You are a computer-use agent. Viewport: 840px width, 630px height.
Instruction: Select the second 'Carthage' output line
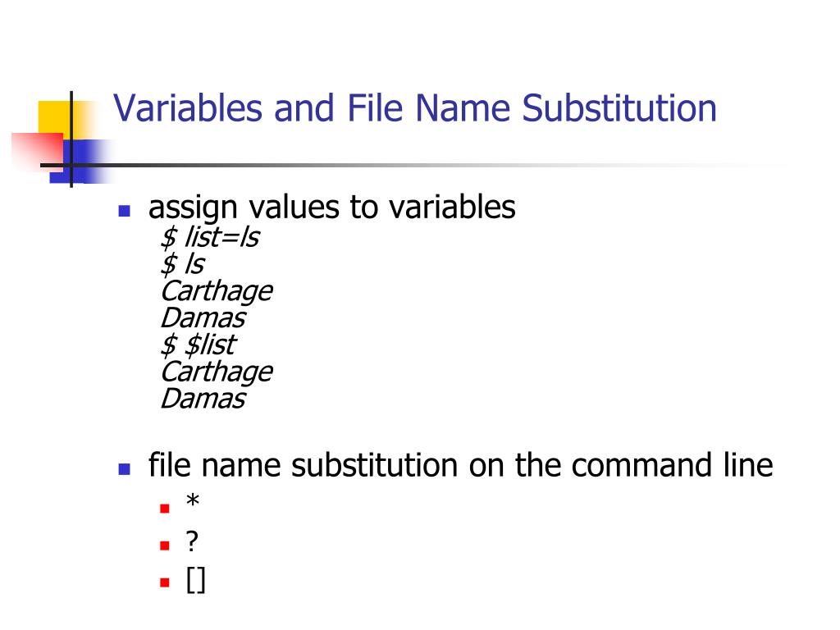pyautogui.click(x=216, y=372)
